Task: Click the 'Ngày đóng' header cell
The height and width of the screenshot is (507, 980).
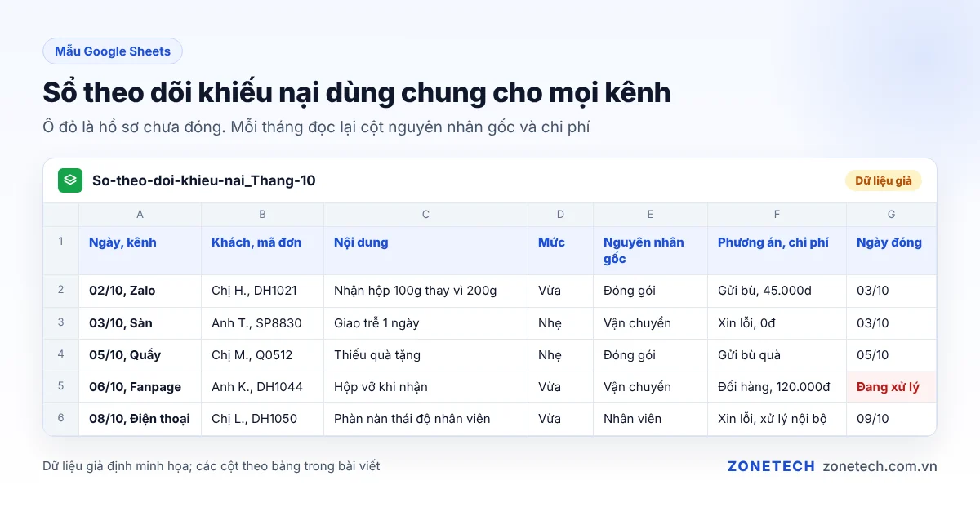Action: 892,251
